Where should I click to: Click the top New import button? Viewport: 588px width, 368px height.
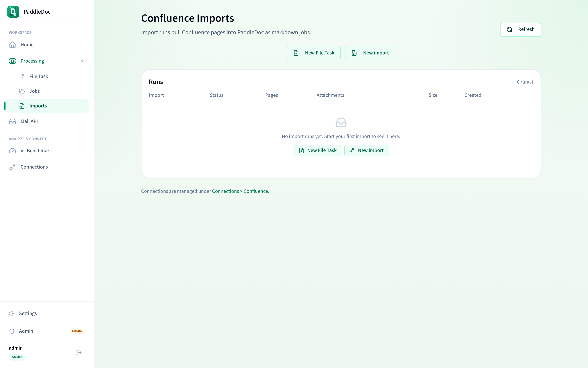pos(370,53)
